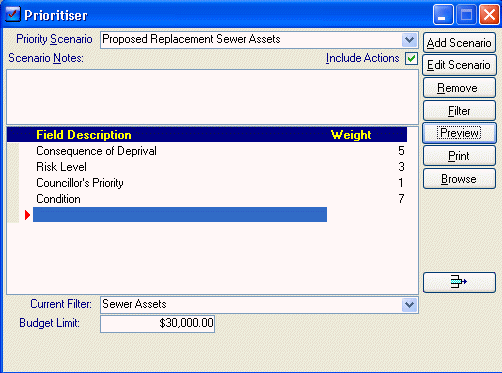Viewport: 502px width, 373px height.
Task: Click weight value 7 for Condition
Action: pos(401,199)
